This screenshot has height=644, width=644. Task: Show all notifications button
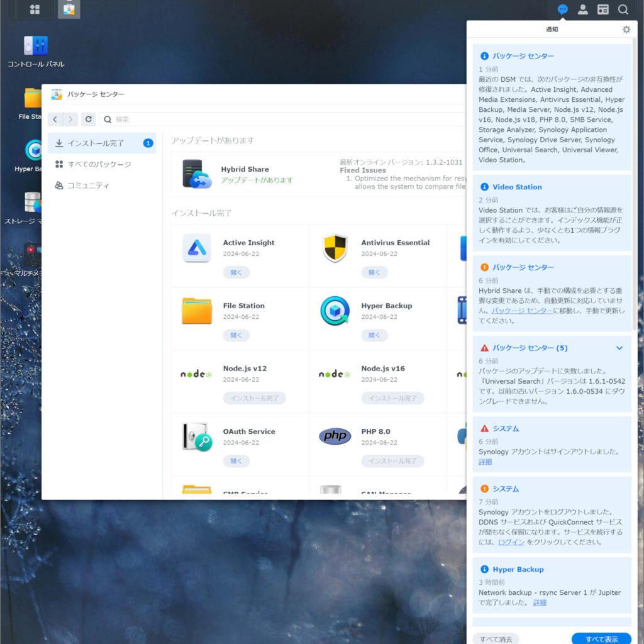602,639
